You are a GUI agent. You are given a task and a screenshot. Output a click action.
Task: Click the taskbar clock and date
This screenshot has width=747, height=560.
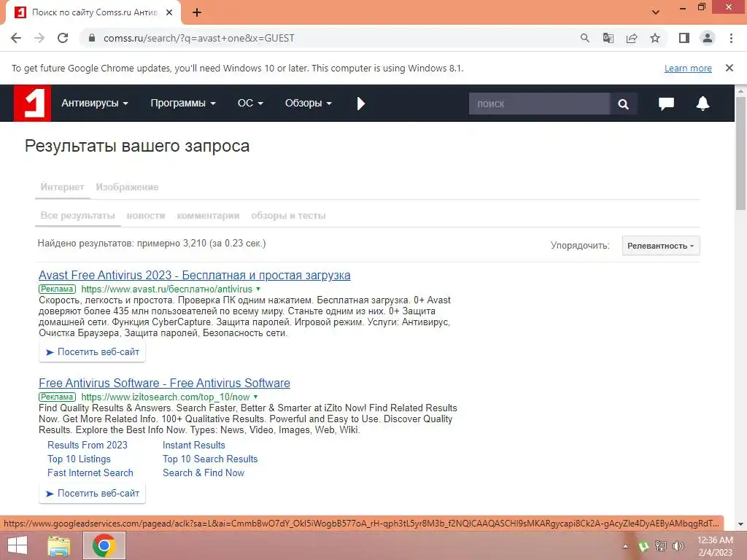click(x=715, y=546)
